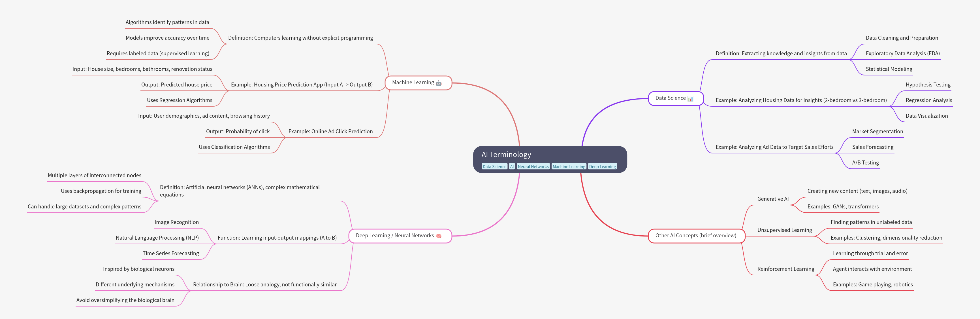Click 'Sales Forecasting' leaf
Screen dimensions: 980x319
click(x=873, y=147)
